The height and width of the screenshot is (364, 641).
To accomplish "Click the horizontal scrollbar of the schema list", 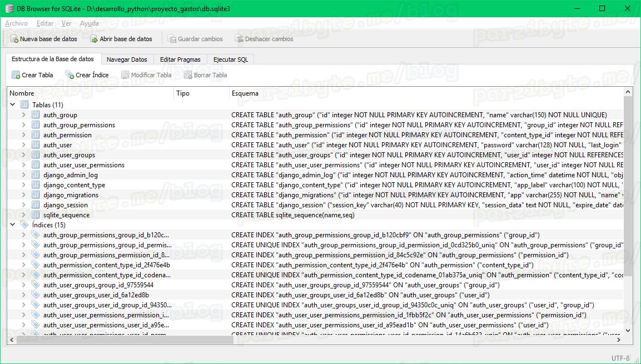I will 278,340.
